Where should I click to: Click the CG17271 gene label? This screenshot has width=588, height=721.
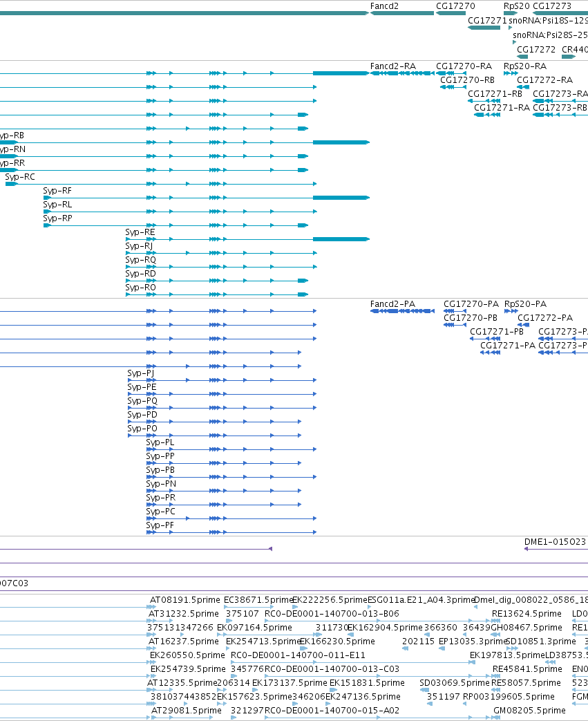pos(487,21)
